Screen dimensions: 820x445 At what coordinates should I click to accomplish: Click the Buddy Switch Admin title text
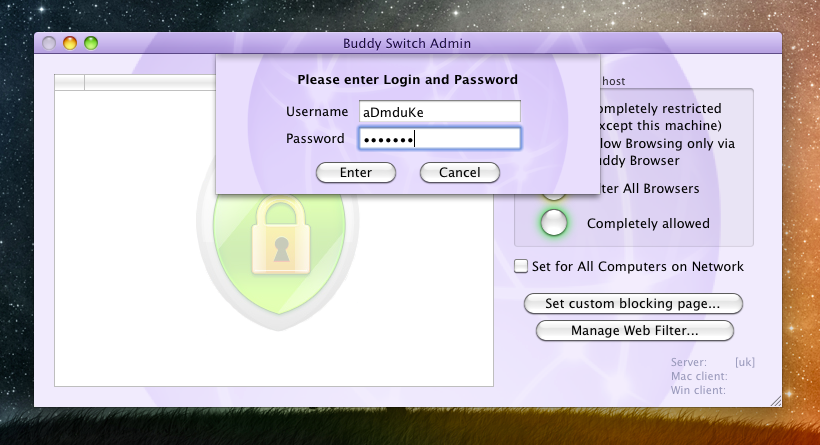(407, 43)
